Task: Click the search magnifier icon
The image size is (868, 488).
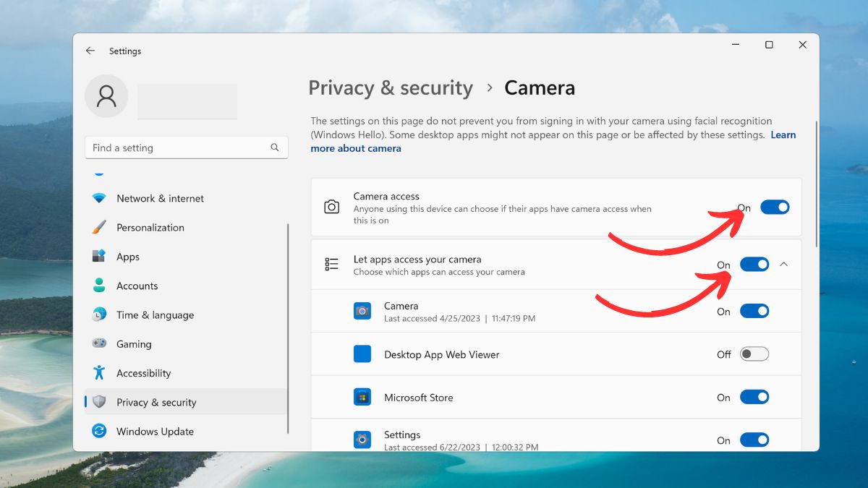Action: pos(275,147)
